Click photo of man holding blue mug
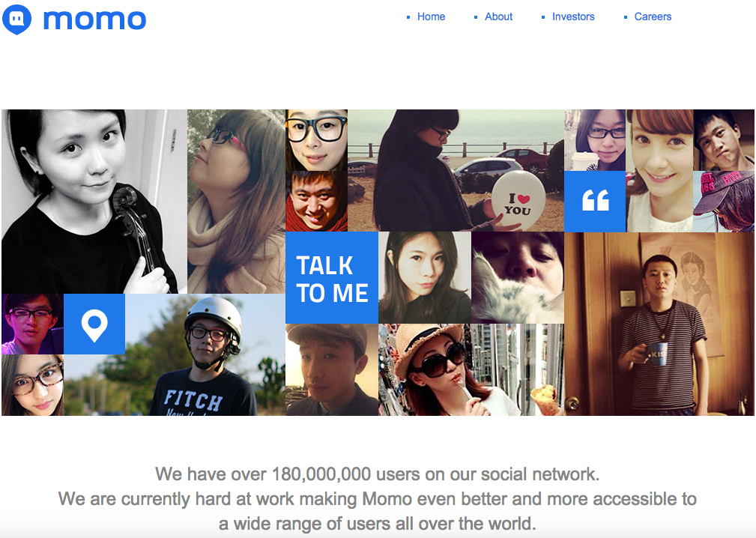756x538 pixels. [x=659, y=324]
